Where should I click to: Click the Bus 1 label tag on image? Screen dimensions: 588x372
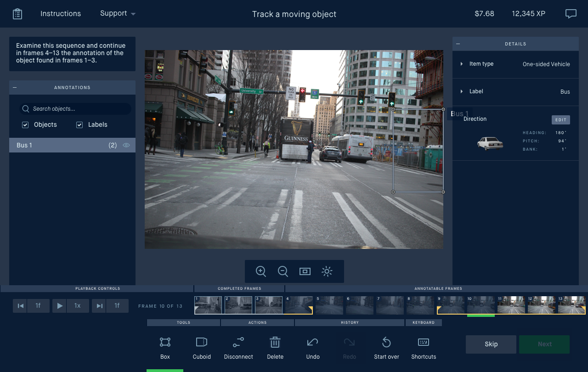point(459,114)
